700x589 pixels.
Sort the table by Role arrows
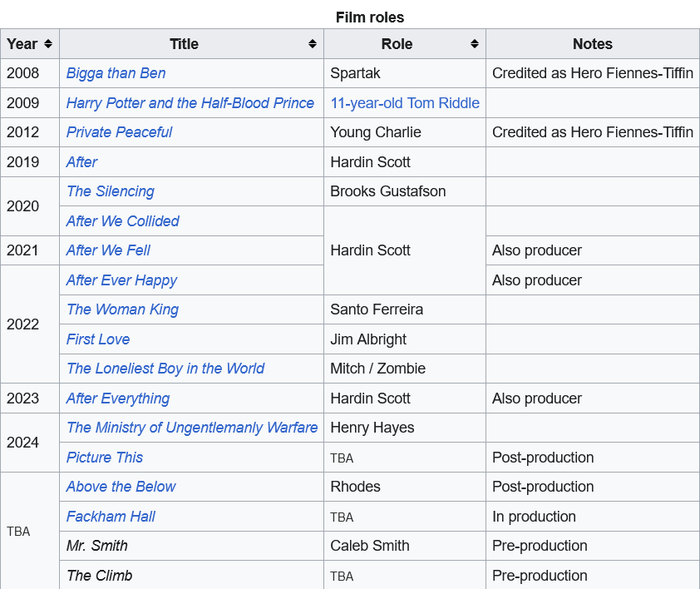click(475, 44)
